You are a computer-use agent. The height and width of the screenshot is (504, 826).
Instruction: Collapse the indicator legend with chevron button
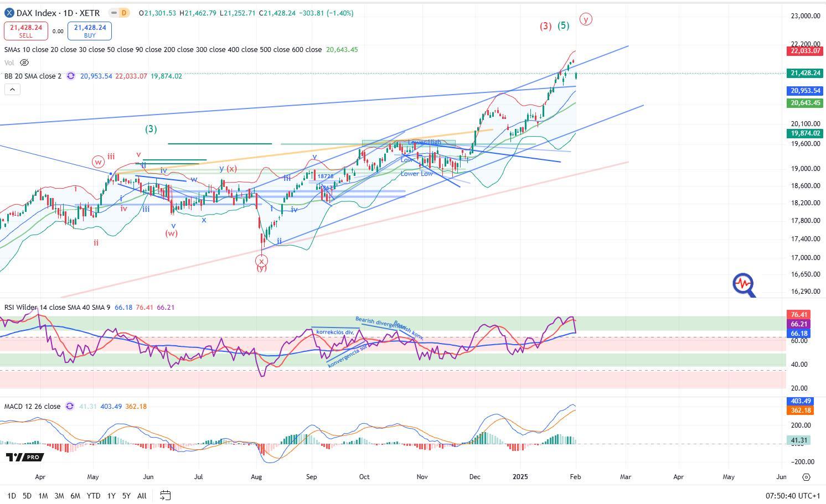[12, 89]
